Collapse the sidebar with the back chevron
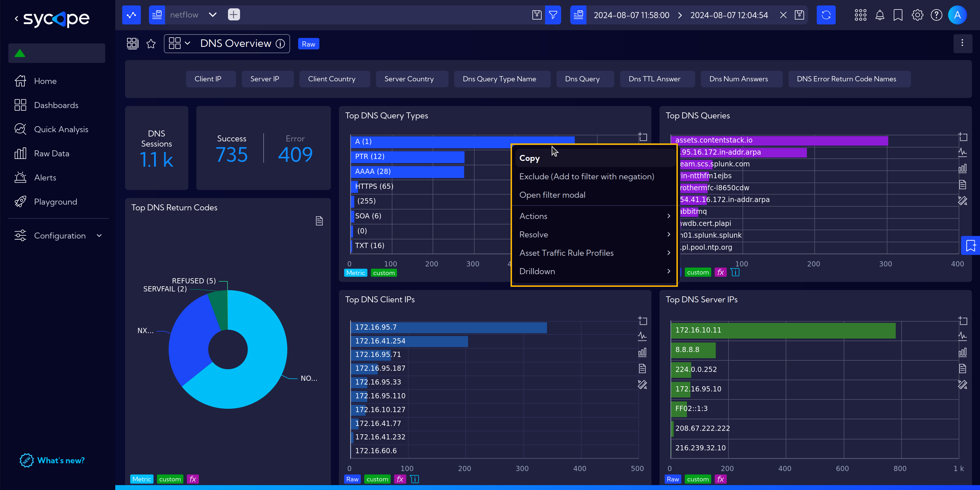 [x=16, y=18]
